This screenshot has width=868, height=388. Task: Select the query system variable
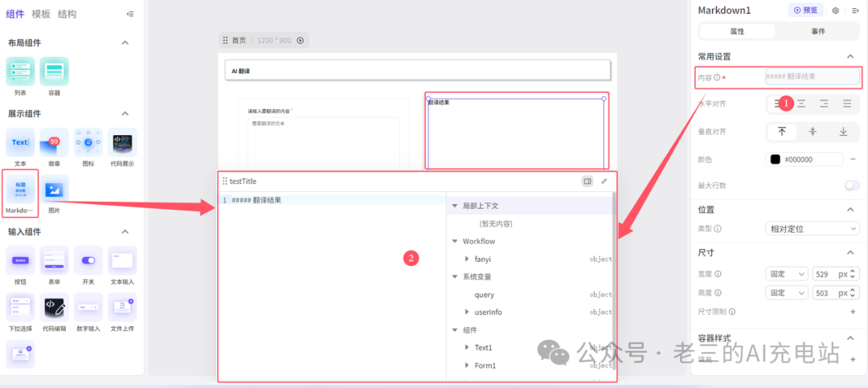coord(485,295)
